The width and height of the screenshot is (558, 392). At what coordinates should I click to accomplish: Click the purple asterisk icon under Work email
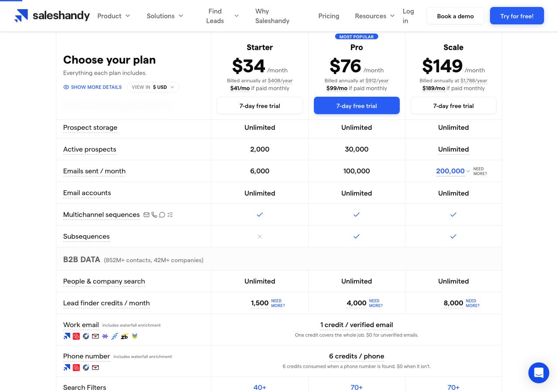[x=105, y=336]
